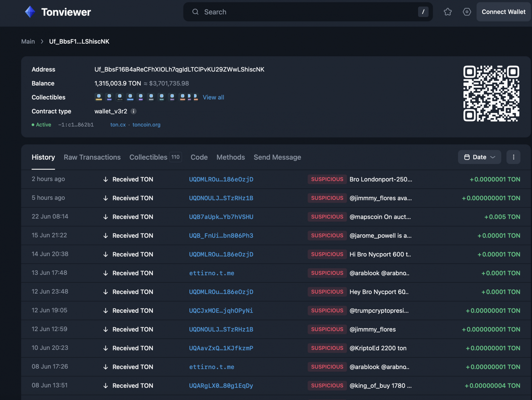Open ettirno.t.me sender in the 13 Jun 17:48 row
This screenshot has height=400, width=532.
coord(212,273)
